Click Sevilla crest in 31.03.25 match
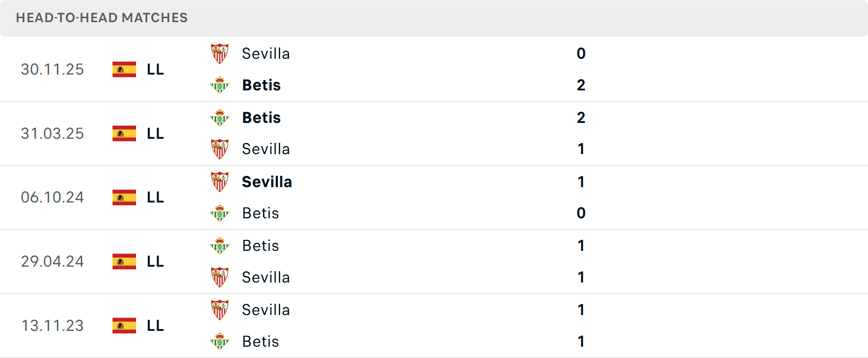868x358 pixels. 220,149
